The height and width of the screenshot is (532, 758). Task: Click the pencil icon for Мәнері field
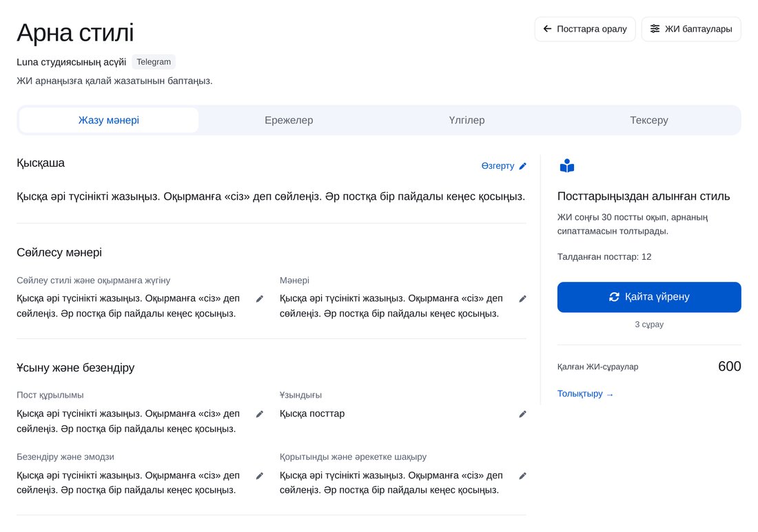click(x=522, y=299)
